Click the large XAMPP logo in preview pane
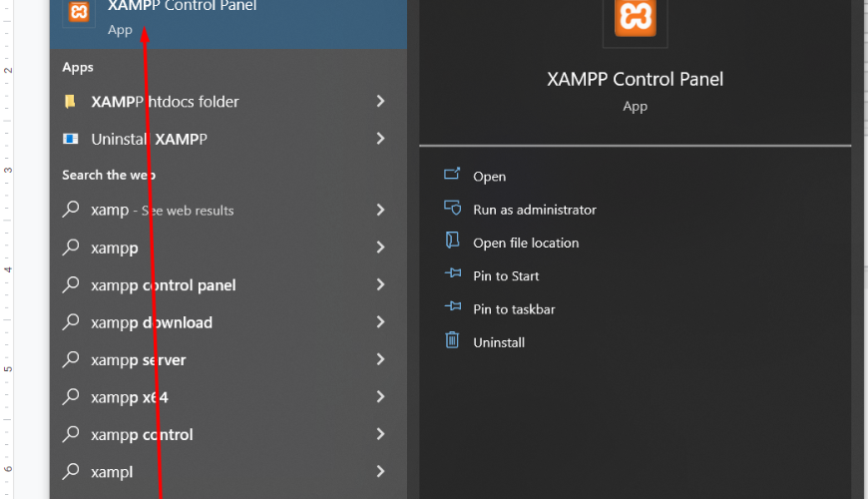The height and width of the screenshot is (499, 868). 635,18
